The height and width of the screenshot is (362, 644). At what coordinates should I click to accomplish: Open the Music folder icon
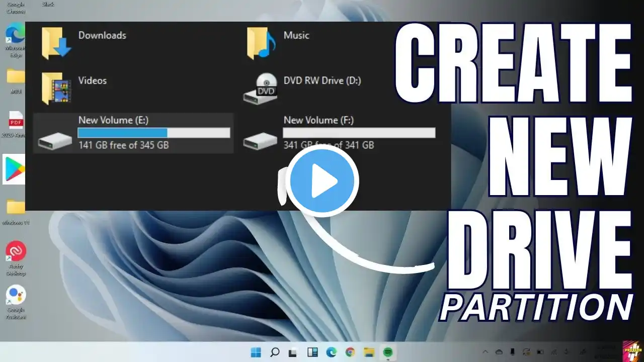coord(261,43)
